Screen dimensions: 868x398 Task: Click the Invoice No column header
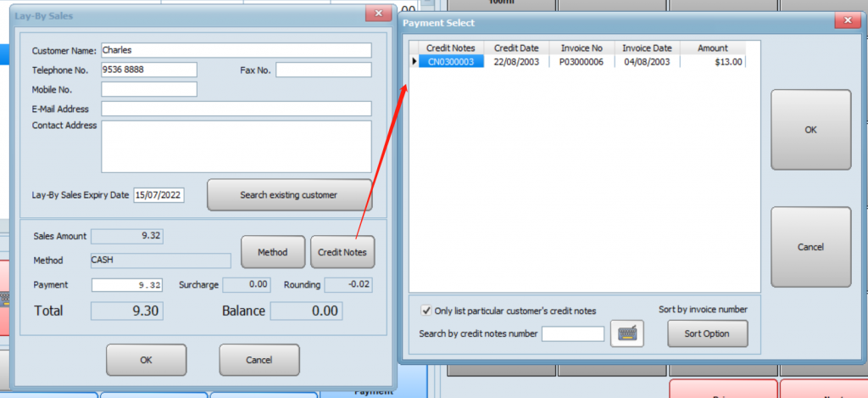[581, 48]
